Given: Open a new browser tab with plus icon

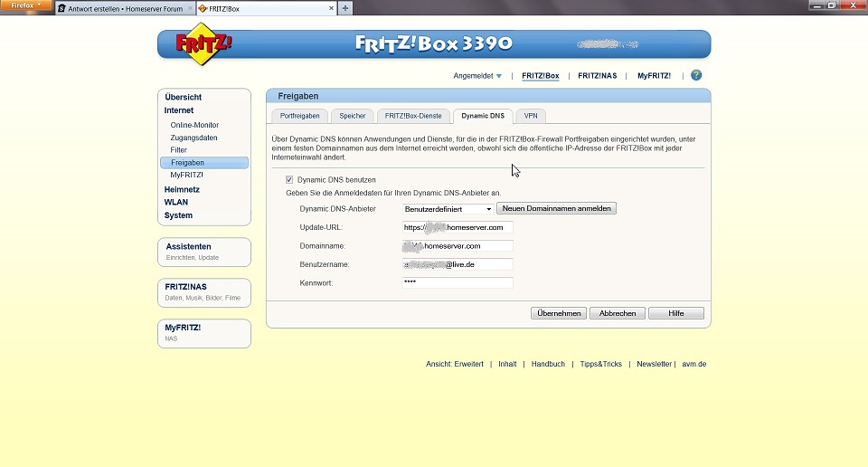Looking at the screenshot, I should (x=344, y=8).
